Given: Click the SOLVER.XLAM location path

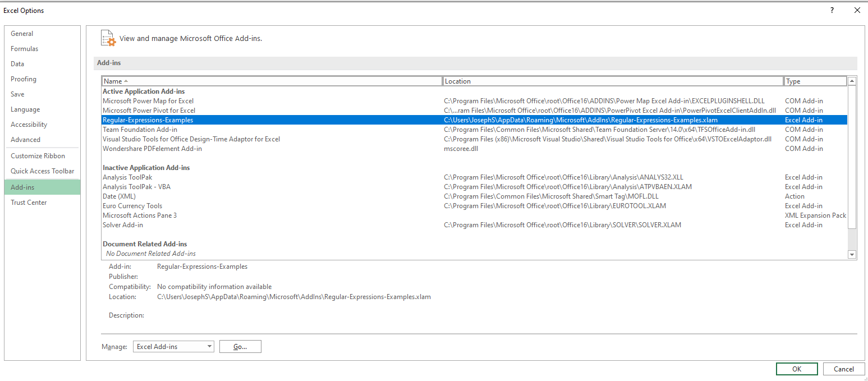Looking at the screenshot, I should coord(562,225).
